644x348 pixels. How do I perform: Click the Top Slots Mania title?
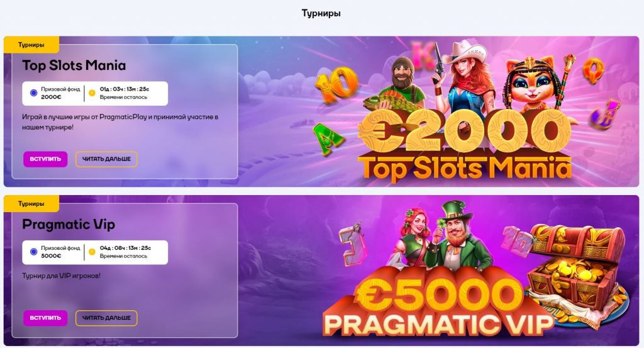pos(74,65)
